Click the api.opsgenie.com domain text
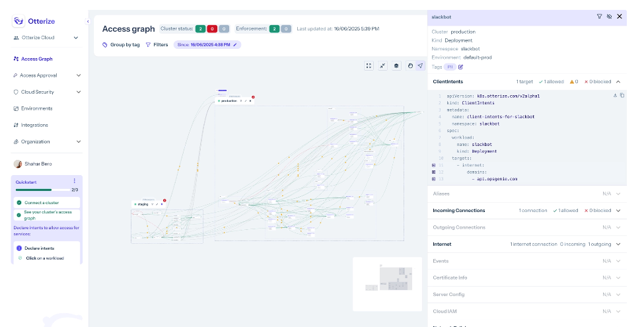Screen dimensions: 644x327 [497, 179]
